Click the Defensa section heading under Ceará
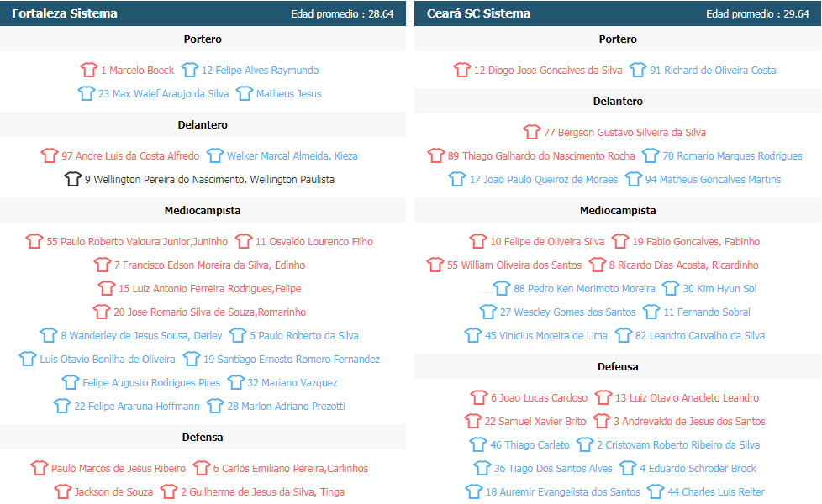This screenshot has width=822, height=504. [x=618, y=367]
